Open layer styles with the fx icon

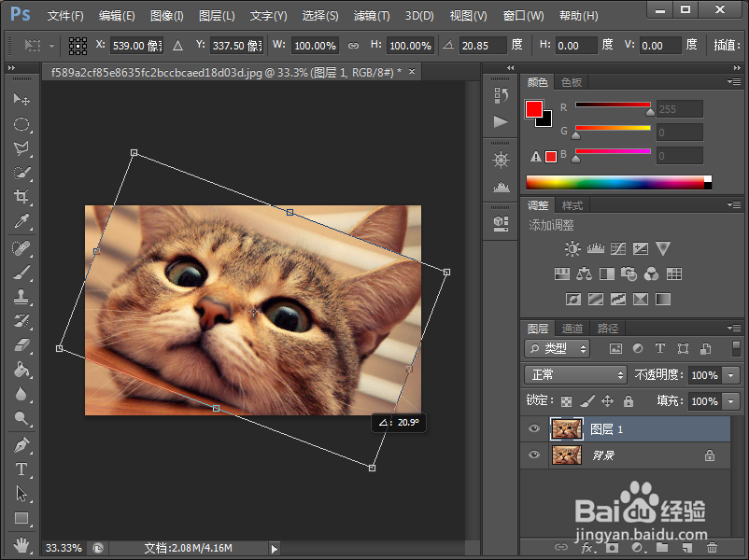pos(586,546)
